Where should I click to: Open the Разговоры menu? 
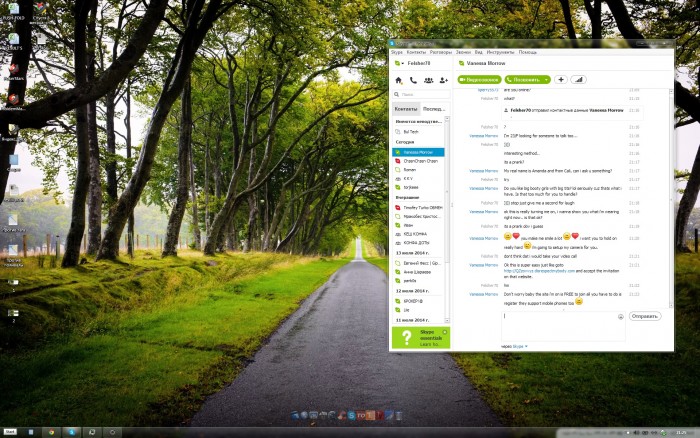pyautogui.click(x=441, y=52)
